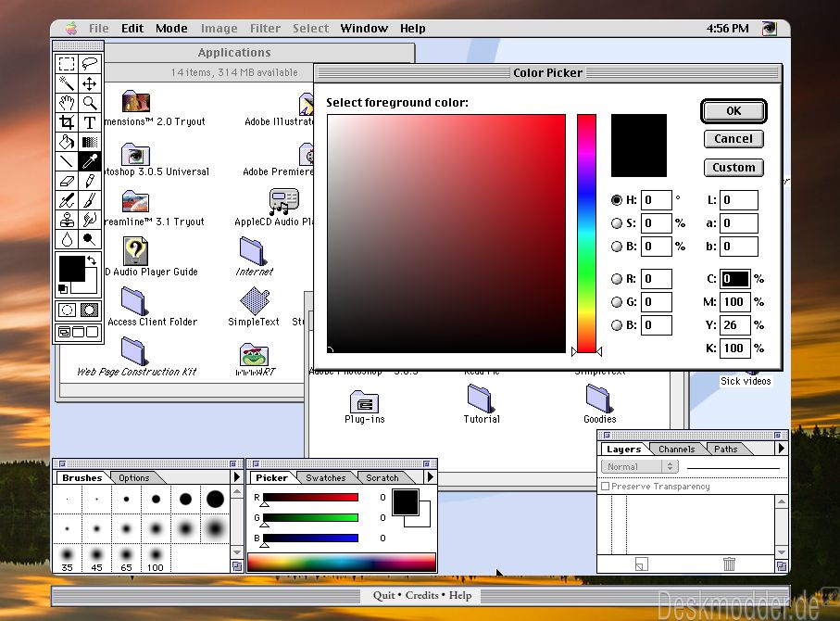Open the Brushes panel menu arrow
Screen dimensions: 840x621
(237, 476)
